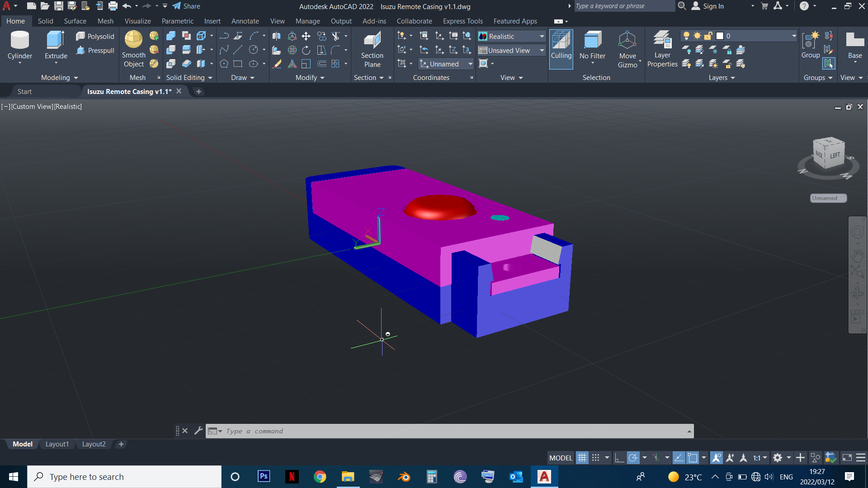The image size is (868, 488).
Task: Toggle Polar Tracking in status bar
Action: 633,458
